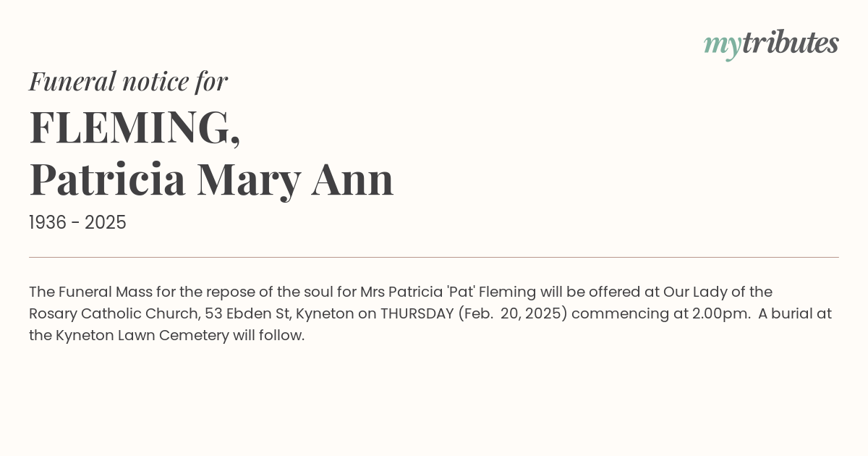Click the name Patricia Mary Ann
The image size is (868, 456).
tap(211, 180)
